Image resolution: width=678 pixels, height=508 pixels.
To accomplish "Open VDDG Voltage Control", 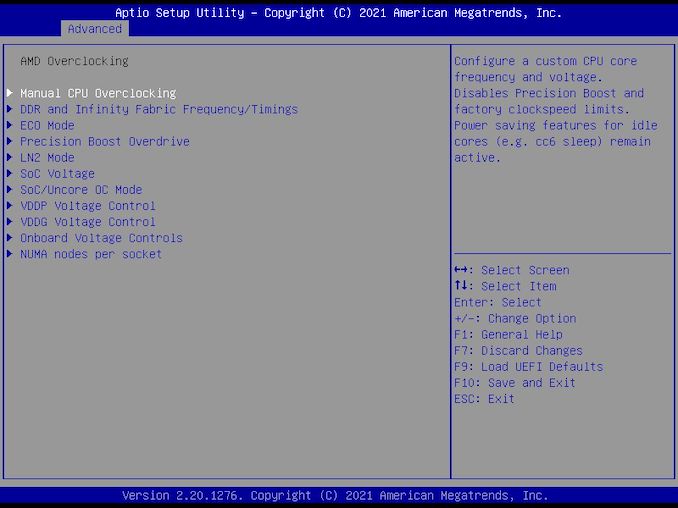I will click(88, 222).
